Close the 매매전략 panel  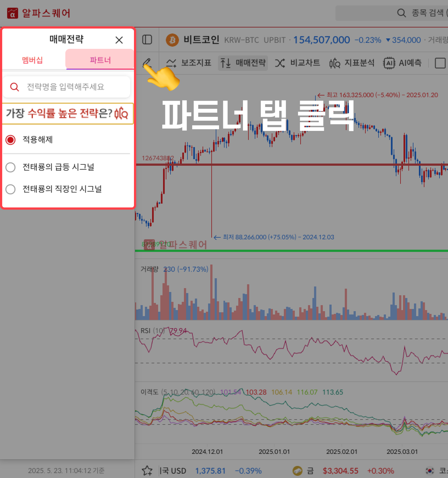click(x=119, y=40)
